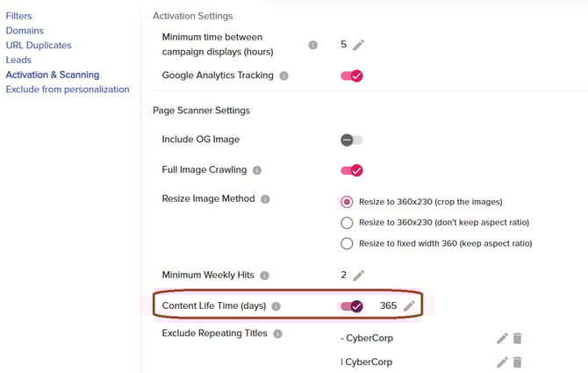Edit the '- CyberCorp' repeating title

point(502,338)
